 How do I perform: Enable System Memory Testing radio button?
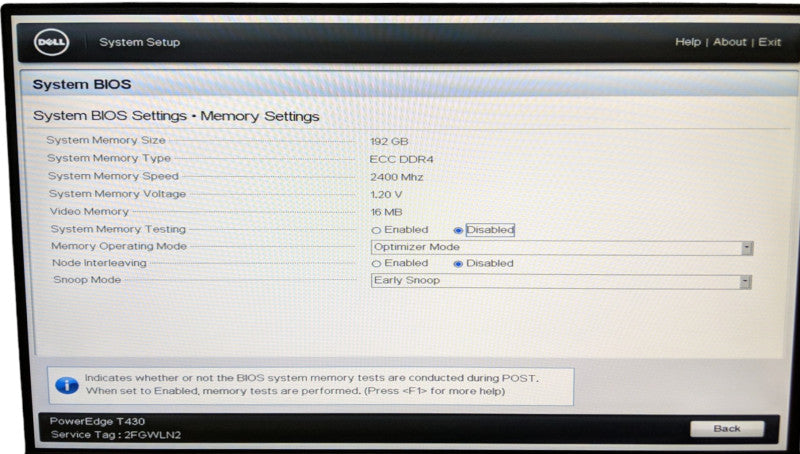click(376, 231)
